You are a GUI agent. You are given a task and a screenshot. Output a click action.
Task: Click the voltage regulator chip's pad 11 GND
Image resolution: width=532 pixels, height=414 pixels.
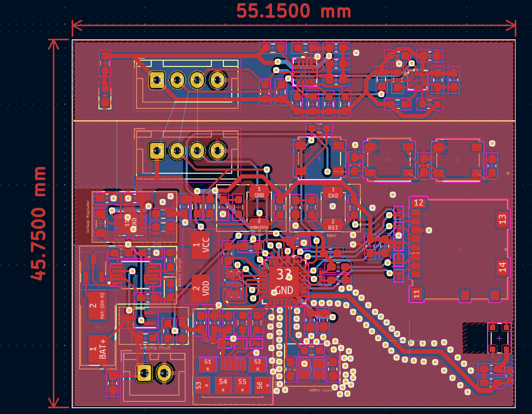[x=130, y=222]
